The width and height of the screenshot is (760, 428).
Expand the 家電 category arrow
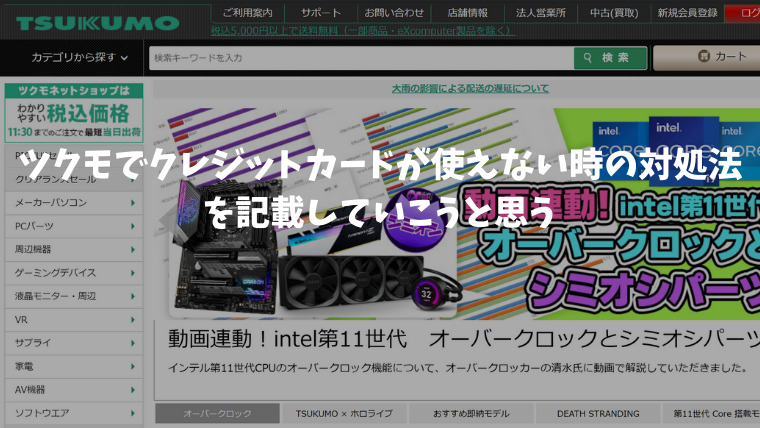coord(132,366)
